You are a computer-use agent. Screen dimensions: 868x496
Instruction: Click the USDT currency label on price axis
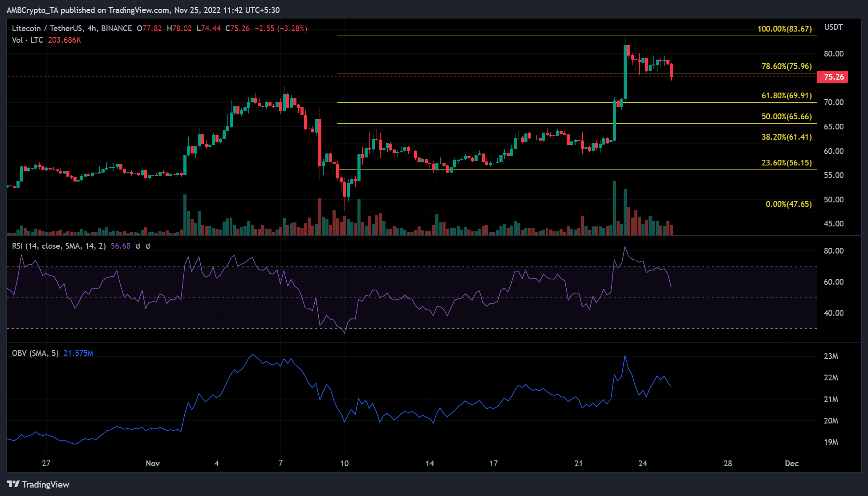[833, 27]
